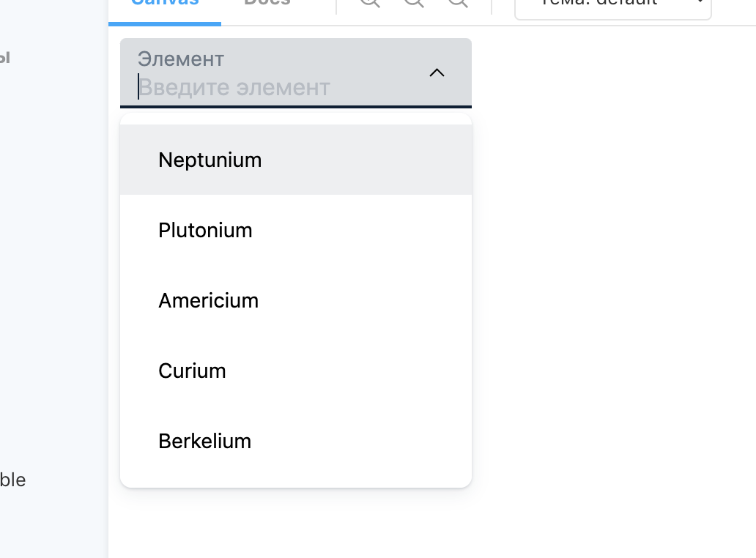Switch to the Canvas tab
The image size is (756, 558).
coord(165,4)
